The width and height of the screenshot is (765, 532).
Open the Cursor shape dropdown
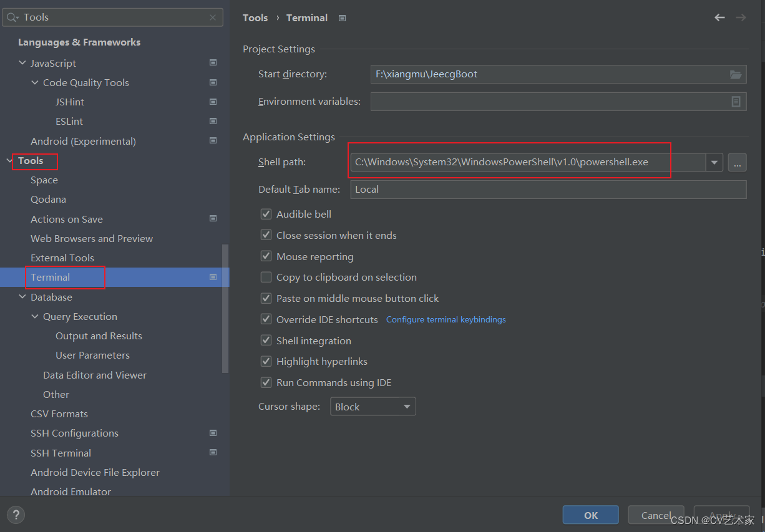click(x=407, y=406)
